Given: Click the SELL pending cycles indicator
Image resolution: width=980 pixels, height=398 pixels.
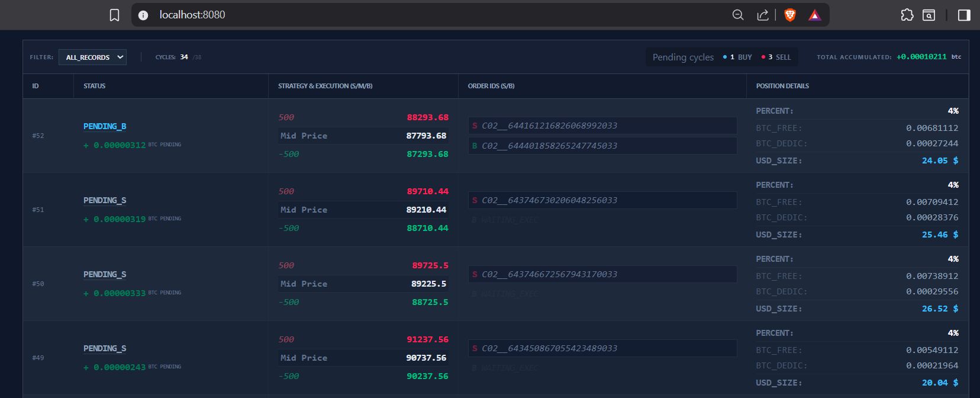Looking at the screenshot, I should tap(776, 57).
